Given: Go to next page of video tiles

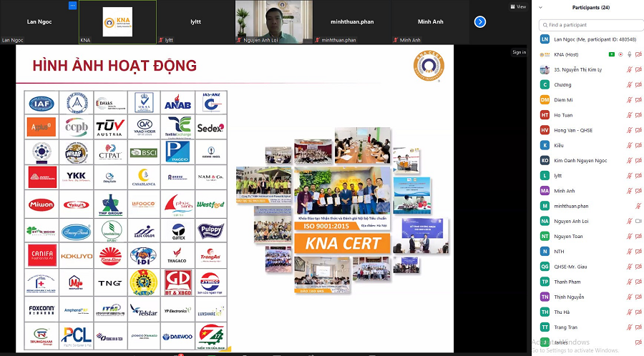Looking at the screenshot, I should pos(479,21).
